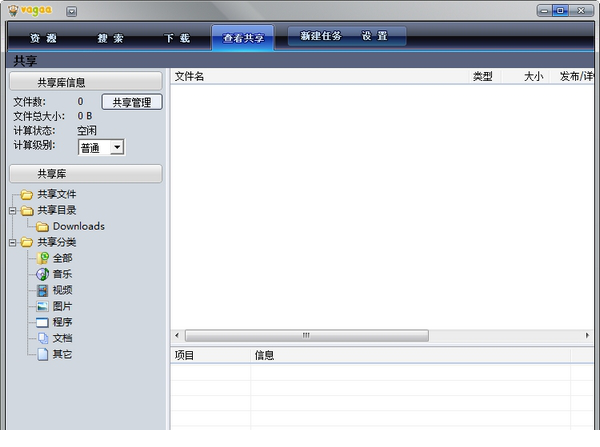Select the 查看共享 tab
The height and width of the screenshot is (447, 600).
[x=243, y=38]
